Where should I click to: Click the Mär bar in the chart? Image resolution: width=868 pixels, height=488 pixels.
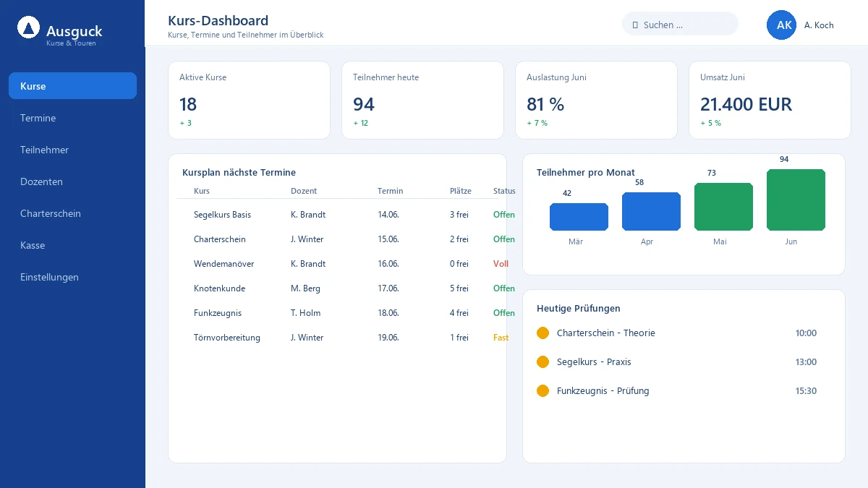[x=579, y=217]
